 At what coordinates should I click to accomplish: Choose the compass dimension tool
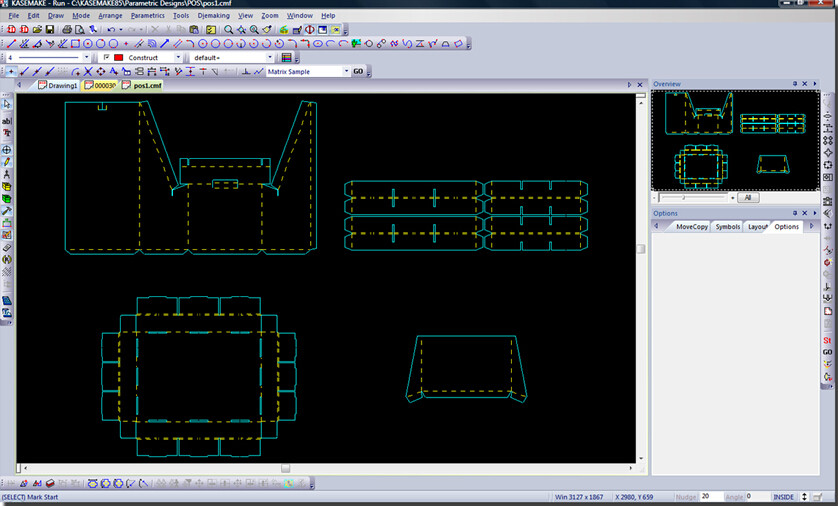[6, 174]
